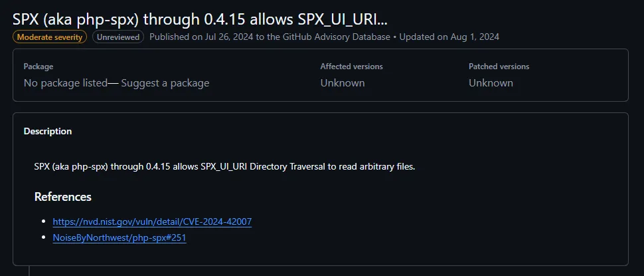The height and width of the screenshot is (276, 644).
Task: Click the Package column label
Action: point(39,67)
